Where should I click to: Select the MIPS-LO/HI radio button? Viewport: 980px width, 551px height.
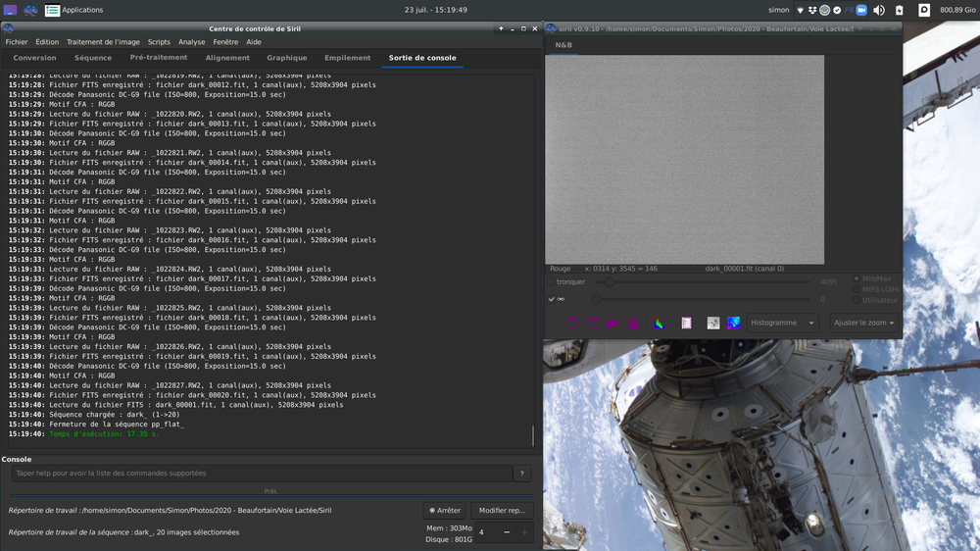tap(856, 289)
